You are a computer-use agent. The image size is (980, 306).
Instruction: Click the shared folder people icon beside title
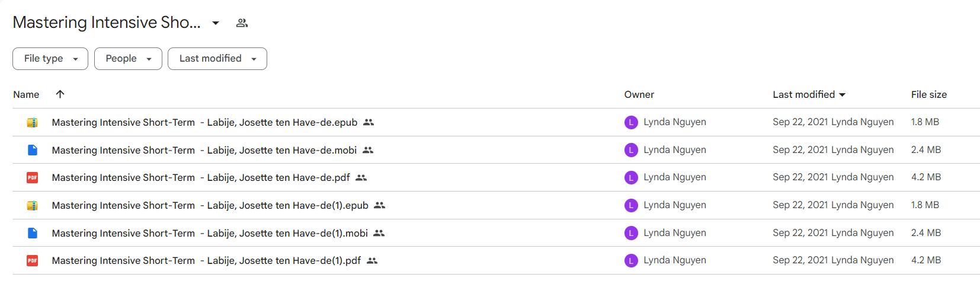tap(242, 23)
